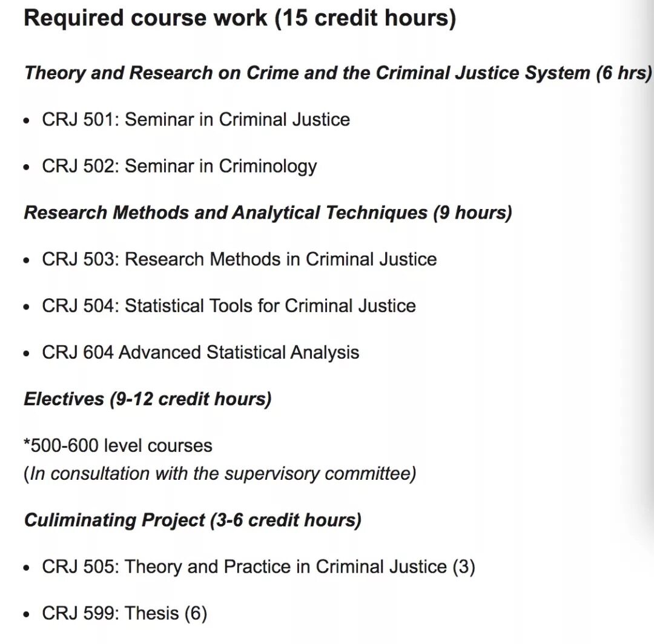Click CRJ 504: Statistical Tools for Criminal Justice
Screen dimensions: 654x644
(x=228, y=306)
